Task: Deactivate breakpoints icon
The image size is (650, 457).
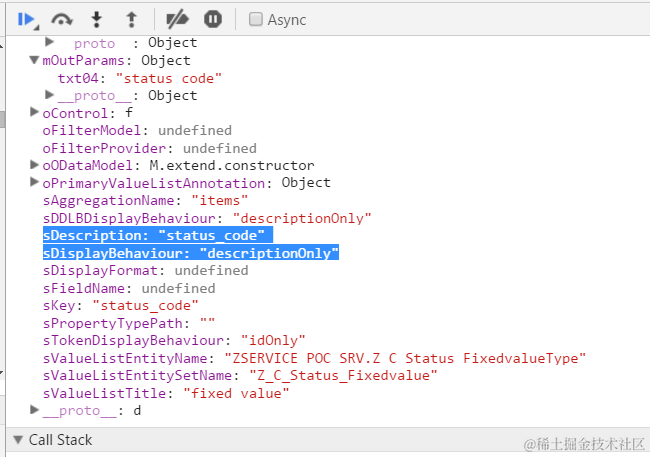Action: (x=177, y=19)
